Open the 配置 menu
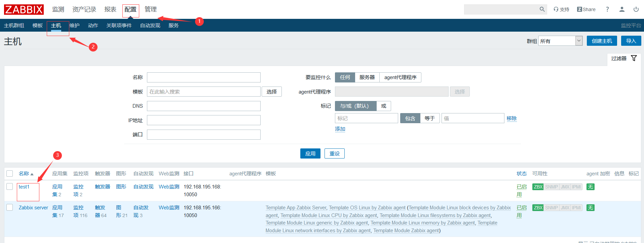 click(x=130, y=9)
